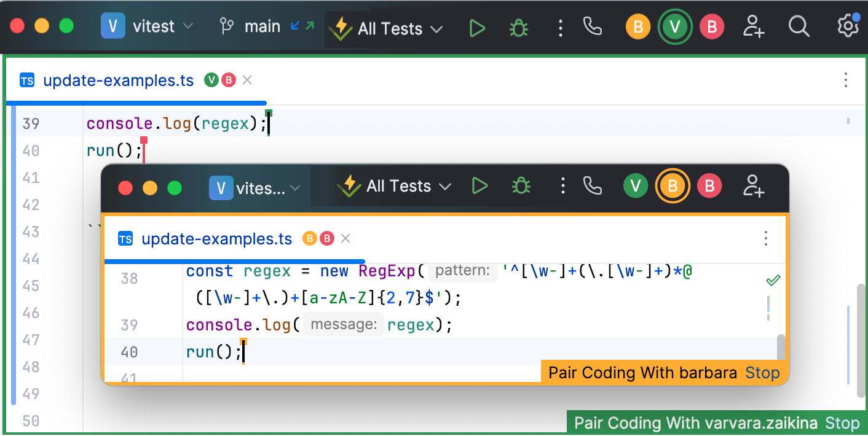Click the Git branch icon next to main
Viewport: 868px width, 436px height.
226,26
